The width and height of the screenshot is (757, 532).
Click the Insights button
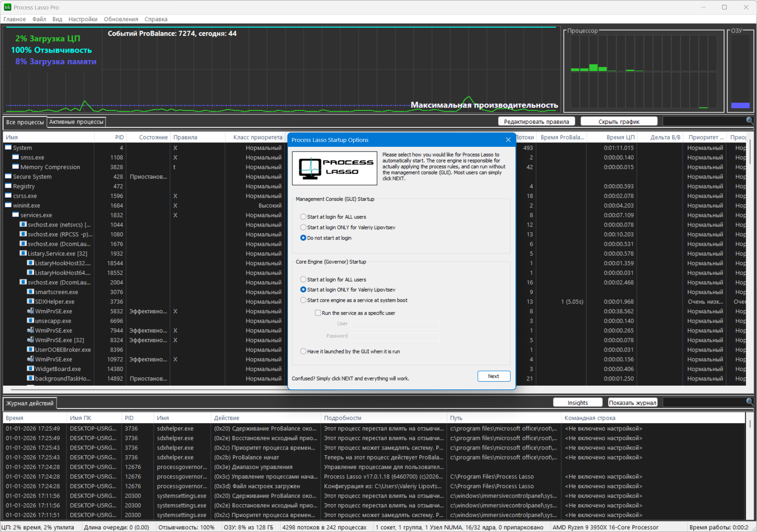pos(577,403)
